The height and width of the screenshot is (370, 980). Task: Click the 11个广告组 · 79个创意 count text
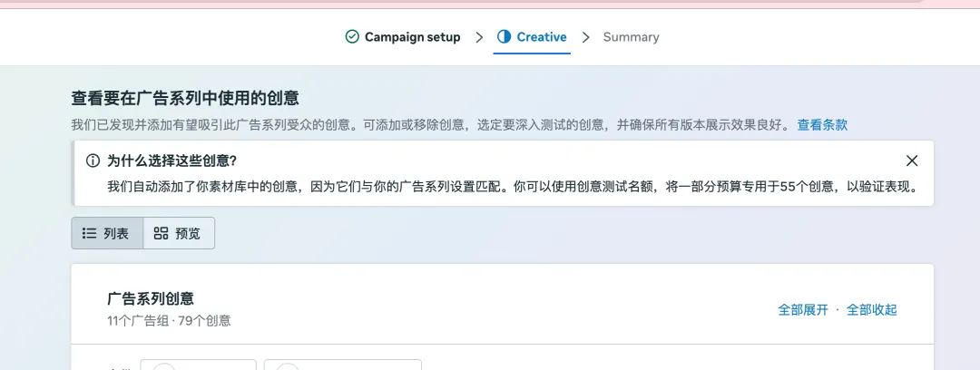pyautogui.click(x=169, y=321)
